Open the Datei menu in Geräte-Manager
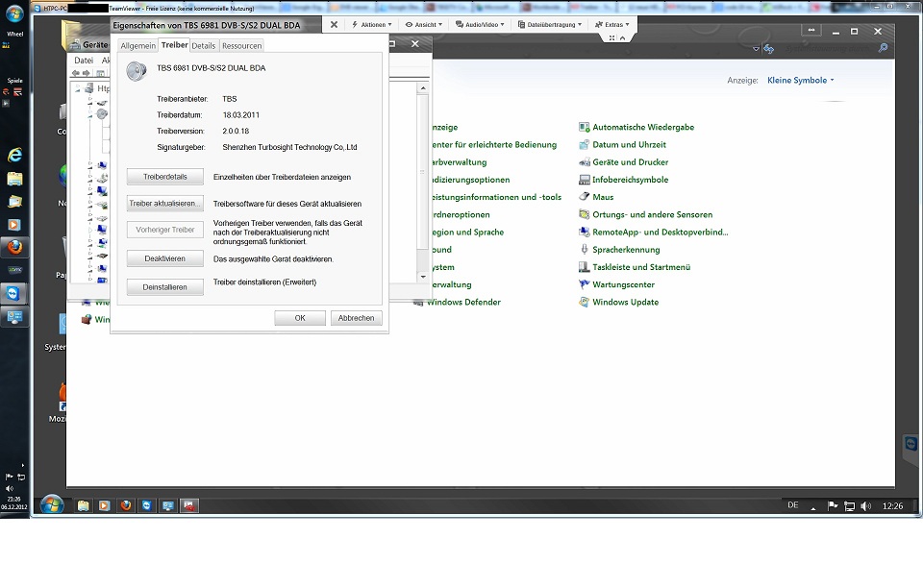This screenshot has width=923, height=588. pyautogui.click(x=84, y=60)
